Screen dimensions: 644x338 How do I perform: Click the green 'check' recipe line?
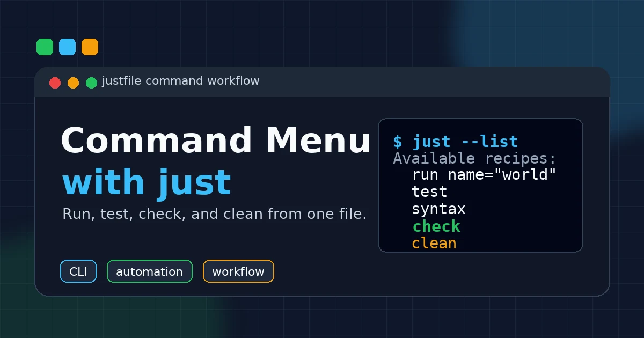pyautogui.click(x=436, y=226)
